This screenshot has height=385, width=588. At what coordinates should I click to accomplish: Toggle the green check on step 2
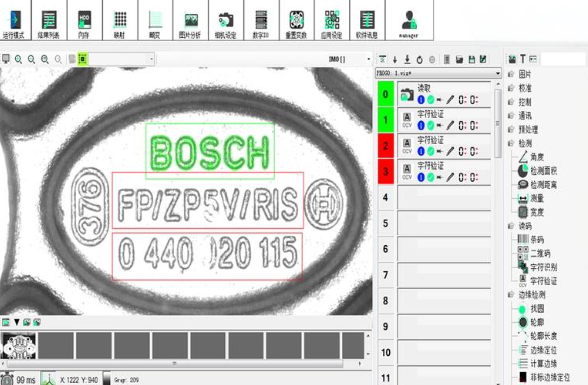(x=430, y=151)
